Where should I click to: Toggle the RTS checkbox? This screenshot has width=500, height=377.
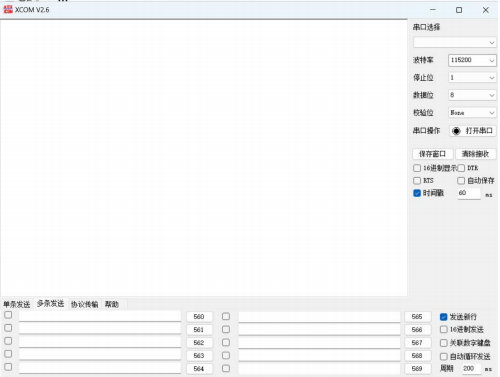click(x=417, y=181)
